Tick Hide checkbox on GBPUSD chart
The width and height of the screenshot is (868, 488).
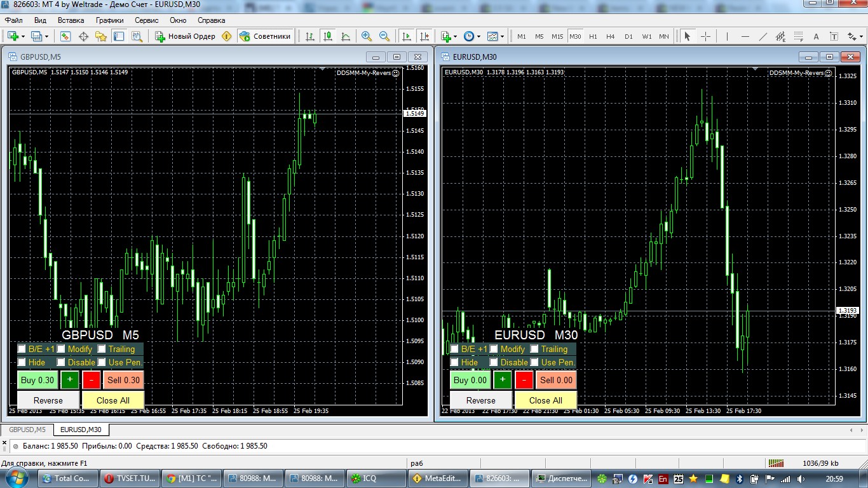click(x=22, y=362)
